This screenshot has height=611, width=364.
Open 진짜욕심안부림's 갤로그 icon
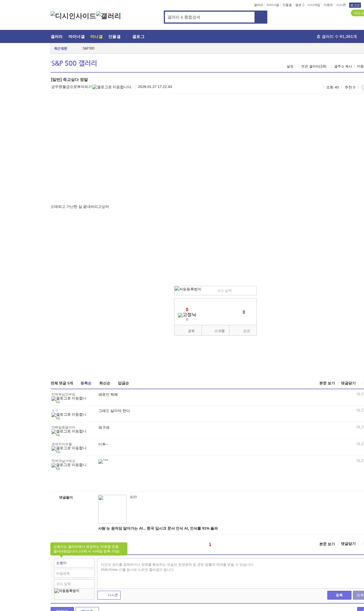point(69,400)
